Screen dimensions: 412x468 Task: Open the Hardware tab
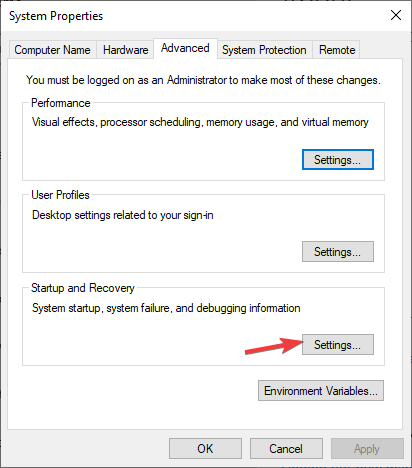click(125, 50)
